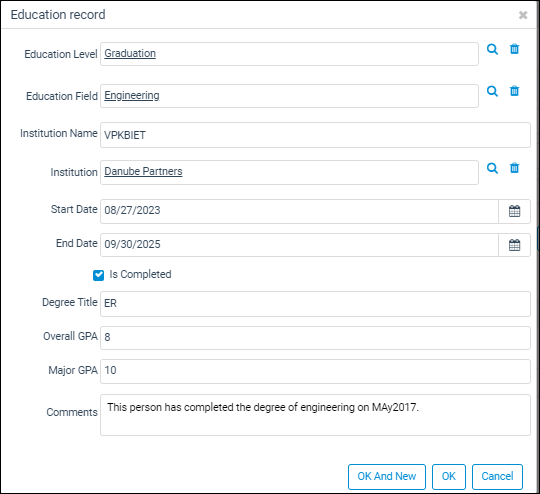Confirm with the OK button
This screenshot has height=494, width=540.
449,476
